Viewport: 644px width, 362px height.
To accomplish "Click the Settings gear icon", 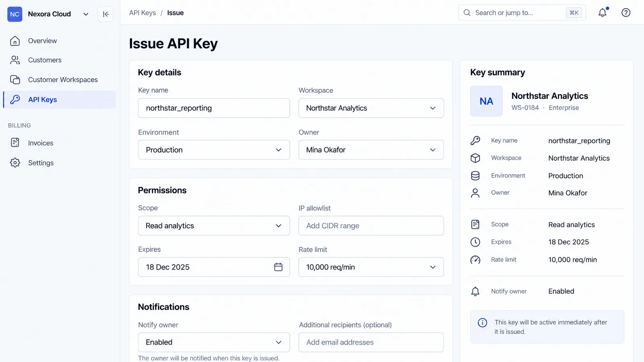I will pyautogui.click(x=15, y=162).
